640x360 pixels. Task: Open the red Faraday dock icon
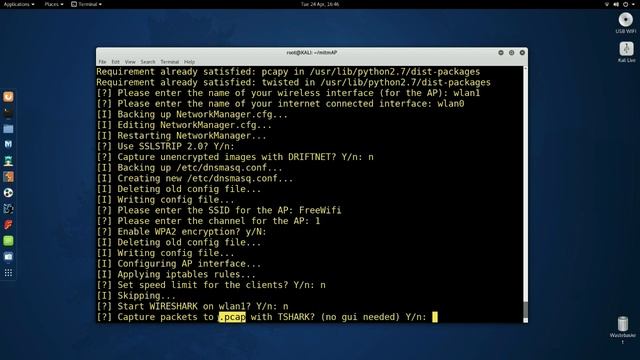coord(8,224)
